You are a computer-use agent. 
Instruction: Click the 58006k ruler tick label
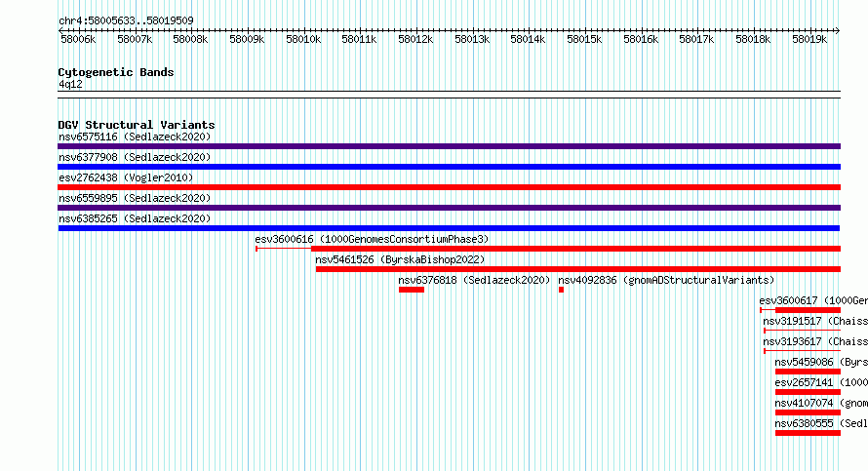(x=78, y=39)
